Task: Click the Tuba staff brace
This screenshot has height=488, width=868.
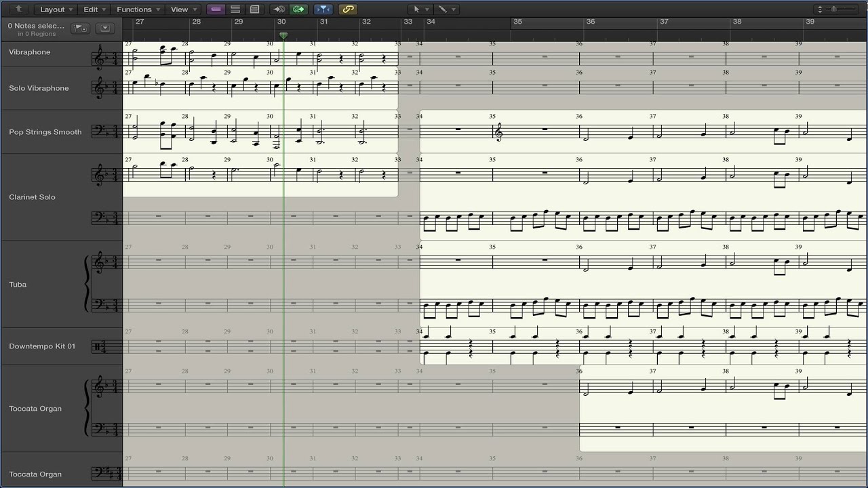Action: coord(87,283)
